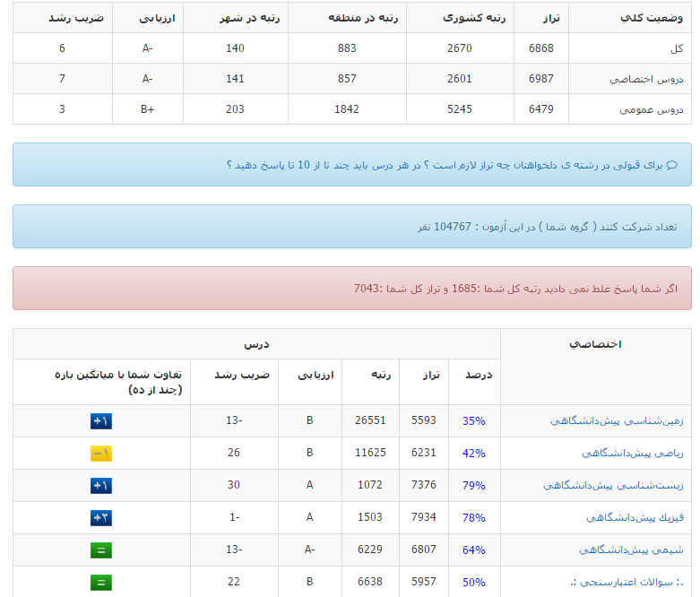Click rank value 1072
The width and height of the screenshot is (700, 597).
(x=370, y=484)
